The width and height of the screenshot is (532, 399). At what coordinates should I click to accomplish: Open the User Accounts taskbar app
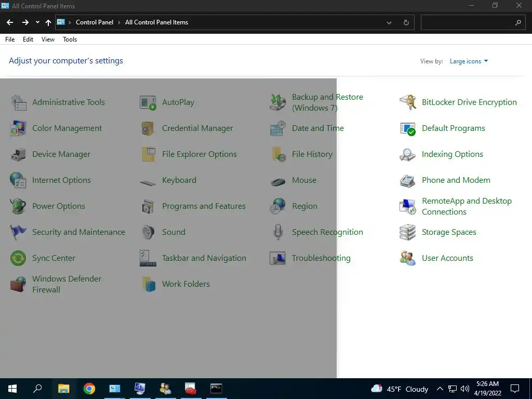[x=165, y=389]
